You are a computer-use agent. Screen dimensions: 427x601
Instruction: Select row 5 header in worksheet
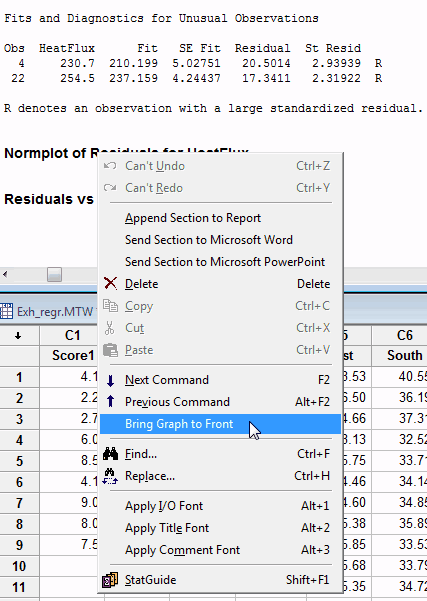coord(19,461)
